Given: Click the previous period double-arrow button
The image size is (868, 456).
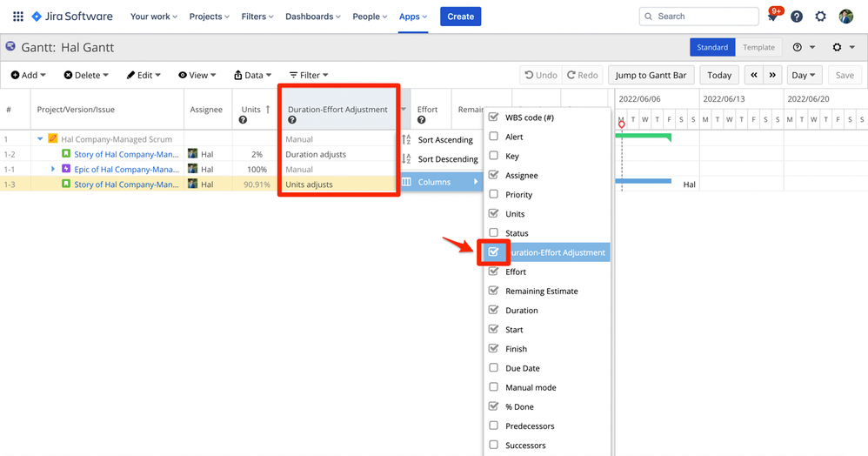Looking at the screenshot, I should 754,75.
